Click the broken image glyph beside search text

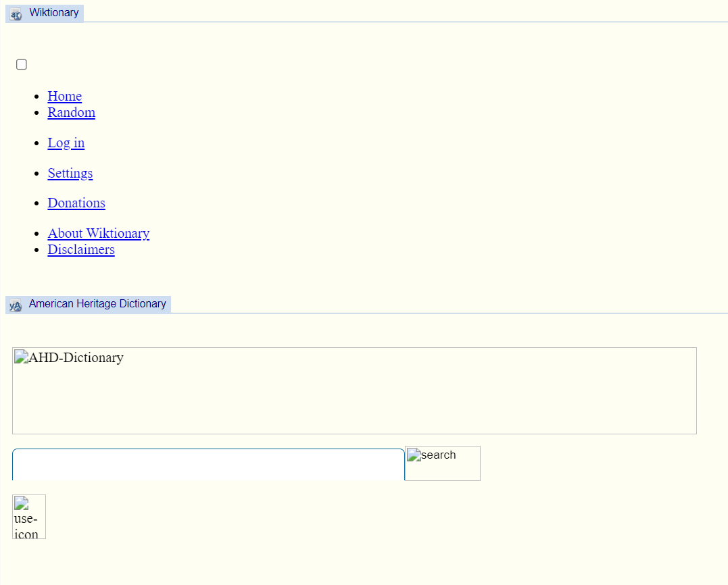[414, 455]
